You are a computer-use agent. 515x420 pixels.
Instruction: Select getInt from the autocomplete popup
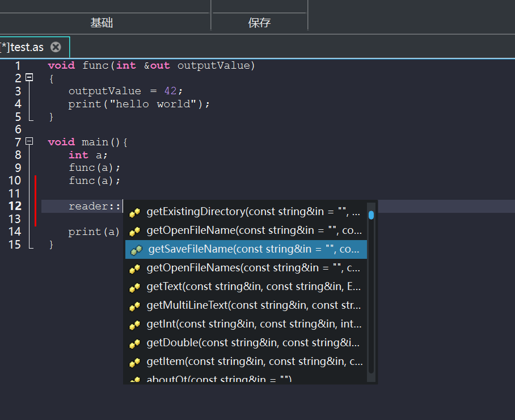click(246, 324)
